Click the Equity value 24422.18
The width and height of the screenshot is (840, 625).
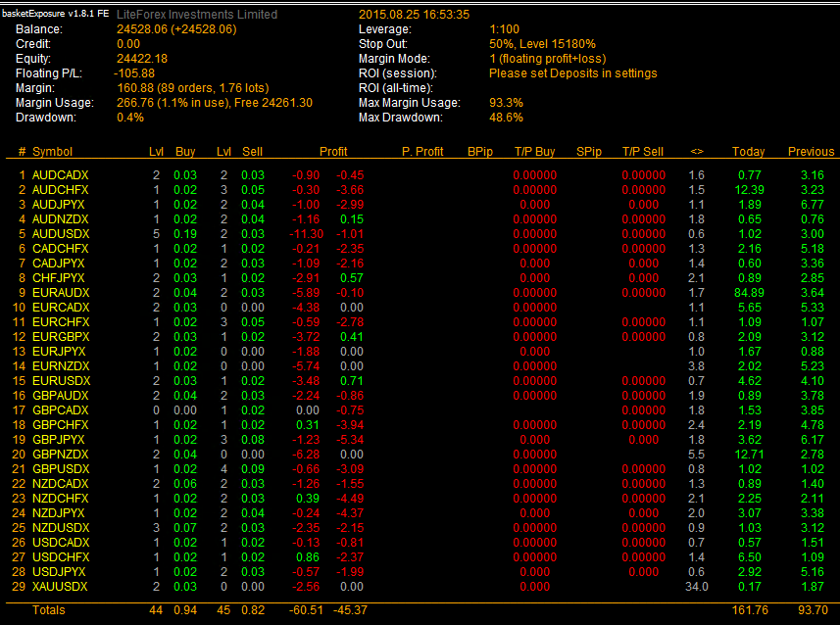[x=141, y=59]
